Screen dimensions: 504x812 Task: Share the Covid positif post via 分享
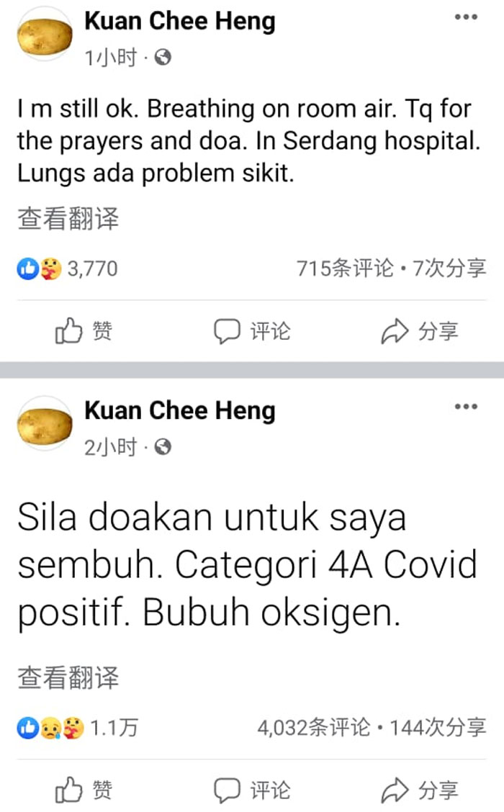pos(420,790)
